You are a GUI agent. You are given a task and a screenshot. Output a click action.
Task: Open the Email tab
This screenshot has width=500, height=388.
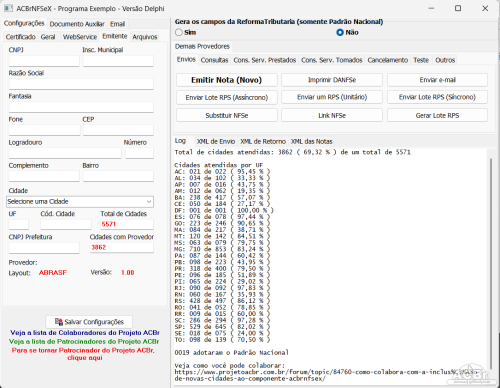[x=117, y=24]
